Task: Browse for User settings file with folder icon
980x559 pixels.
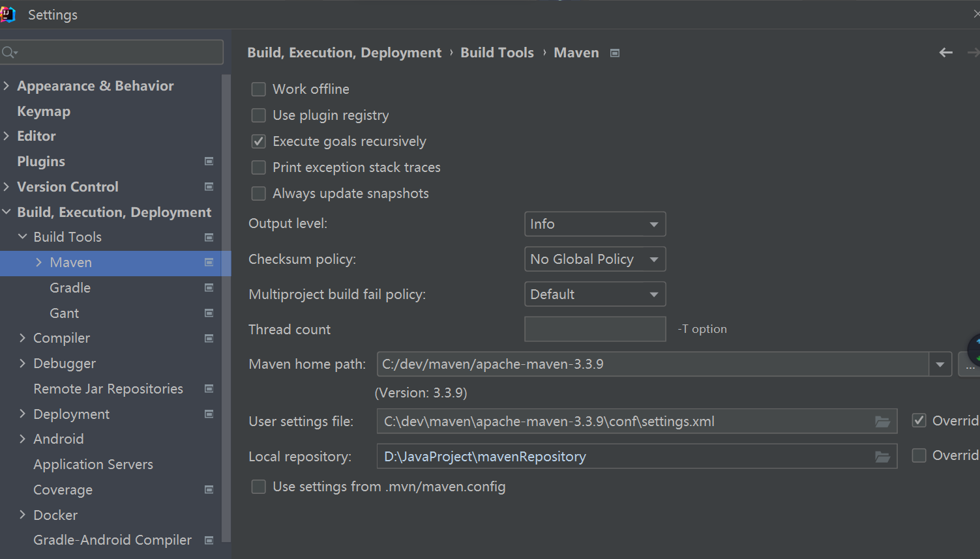Action: click(x=882, y=422)
